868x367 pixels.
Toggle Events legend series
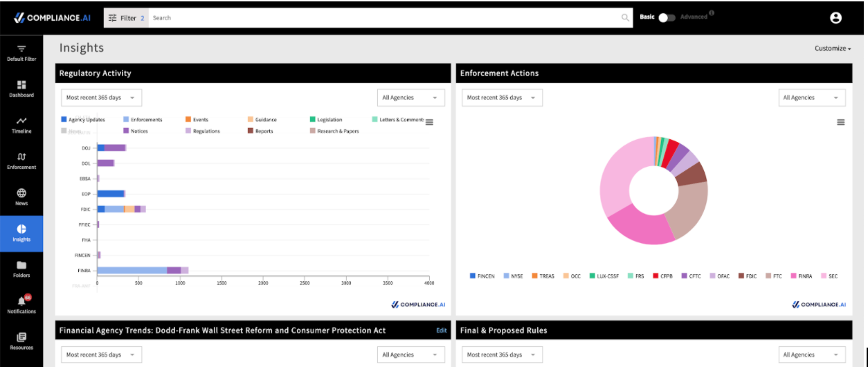point(197,120)
